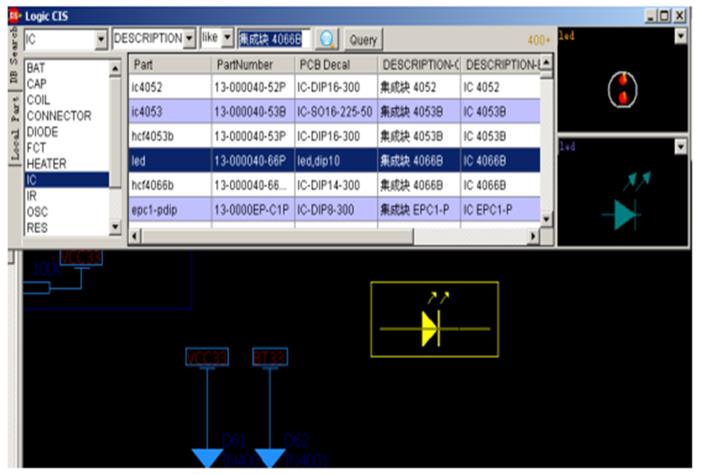Select the hcf4053b part row
Viewport: 701px width, 475px height.
pos(334,136)
